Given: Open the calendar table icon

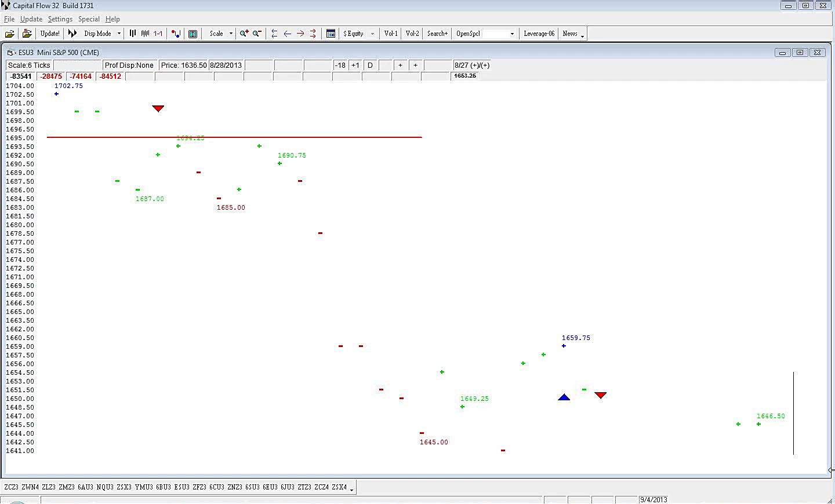Looking at the screenshot, I should click(331, 34).
